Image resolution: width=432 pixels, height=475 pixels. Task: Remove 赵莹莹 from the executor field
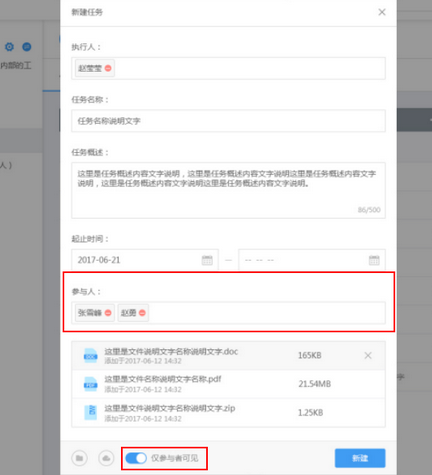pos(108,68)
